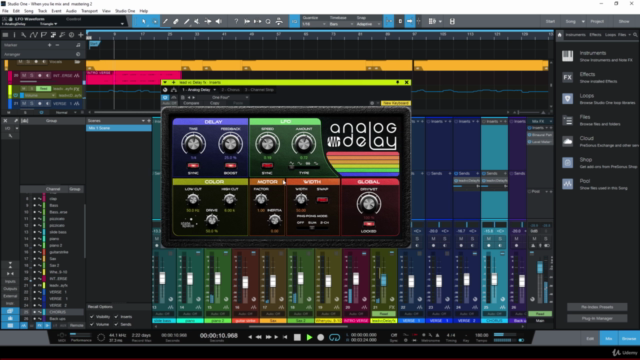Viewport: 640px width, 360px height.
Task: Click the Stop button in transport
Action: tap(297, 338)
